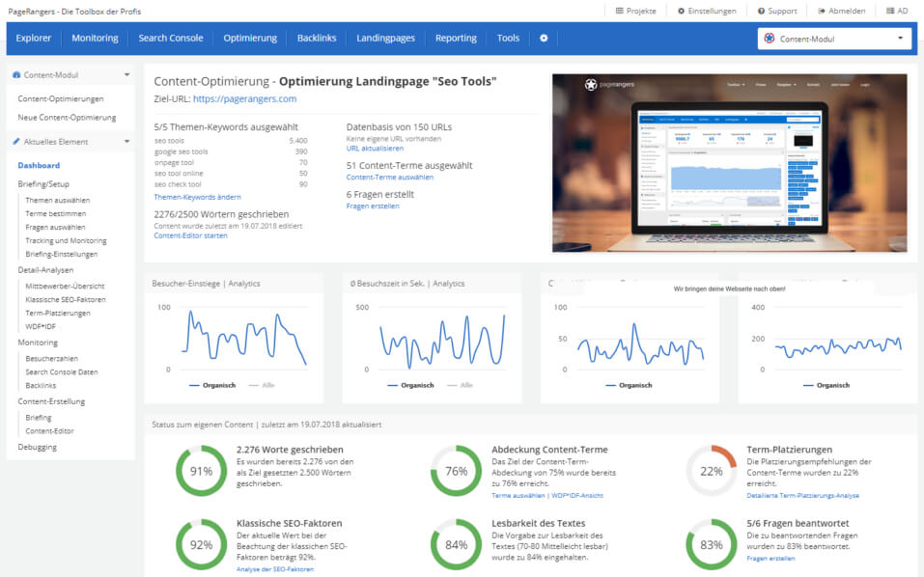924x577 pixels.
Task: Click the 76% content-terme donut chart
Action: (456, 471)
